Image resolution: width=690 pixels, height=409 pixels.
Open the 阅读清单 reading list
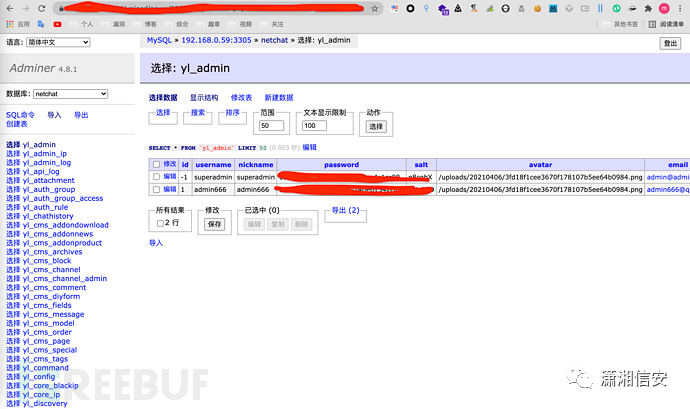point(667,24)
